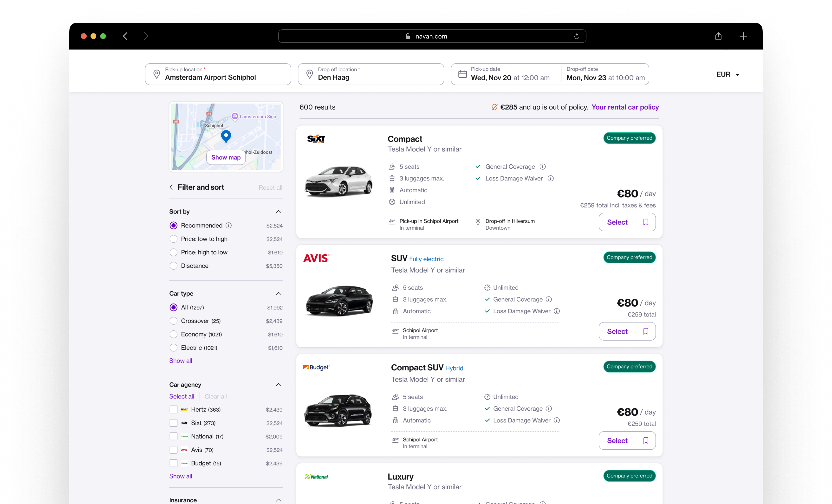
Task: Open the EUR currency dropdown
Action: point(728,74)
